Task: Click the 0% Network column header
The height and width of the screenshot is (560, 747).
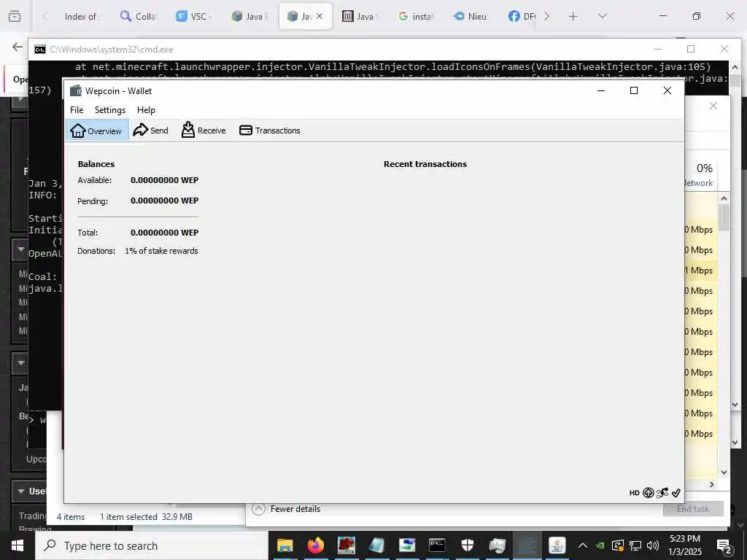Action: (x=700, y=175)
